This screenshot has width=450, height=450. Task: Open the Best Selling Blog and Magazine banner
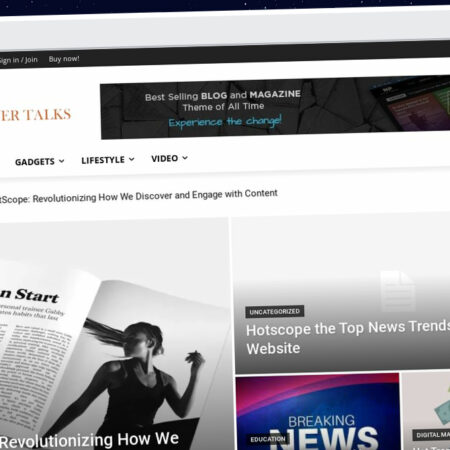[x=275, y=108]
